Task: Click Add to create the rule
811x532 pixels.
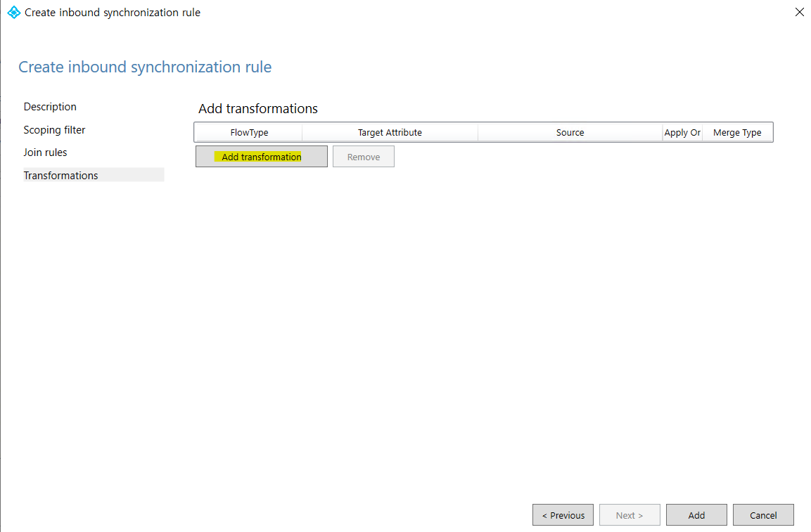Action: coord(696,515)
